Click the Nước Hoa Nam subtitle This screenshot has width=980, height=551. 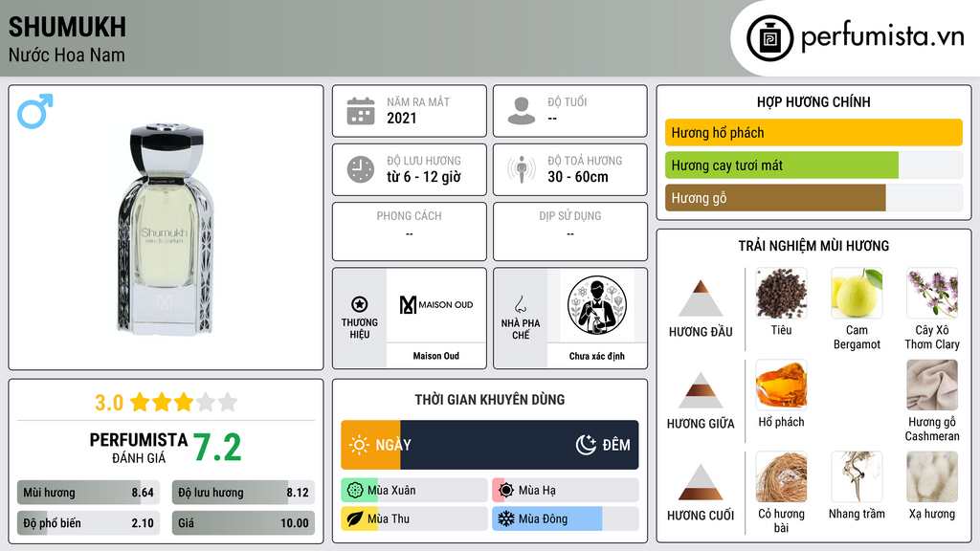coord(66,55)
